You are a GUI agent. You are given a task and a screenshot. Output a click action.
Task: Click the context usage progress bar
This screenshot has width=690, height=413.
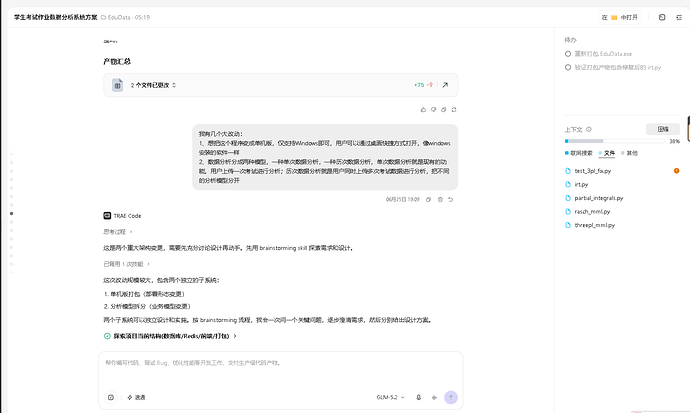614,141
